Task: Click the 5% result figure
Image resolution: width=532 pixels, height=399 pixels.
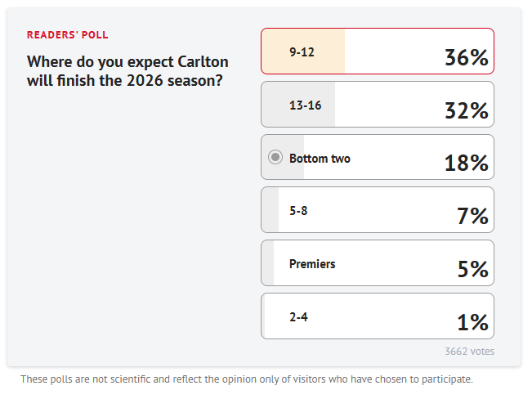Action: pyautogui.click(x=472, y=270)
